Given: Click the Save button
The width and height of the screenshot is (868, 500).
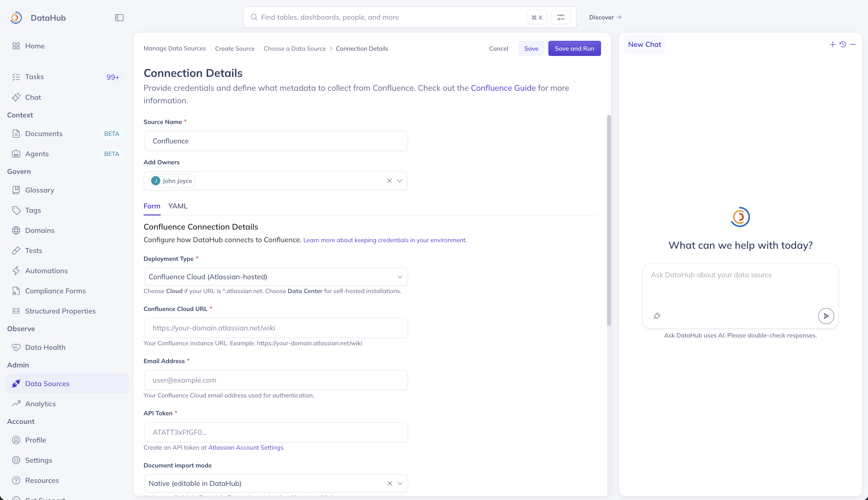Looking at the screenshot, I should (531, 48).
